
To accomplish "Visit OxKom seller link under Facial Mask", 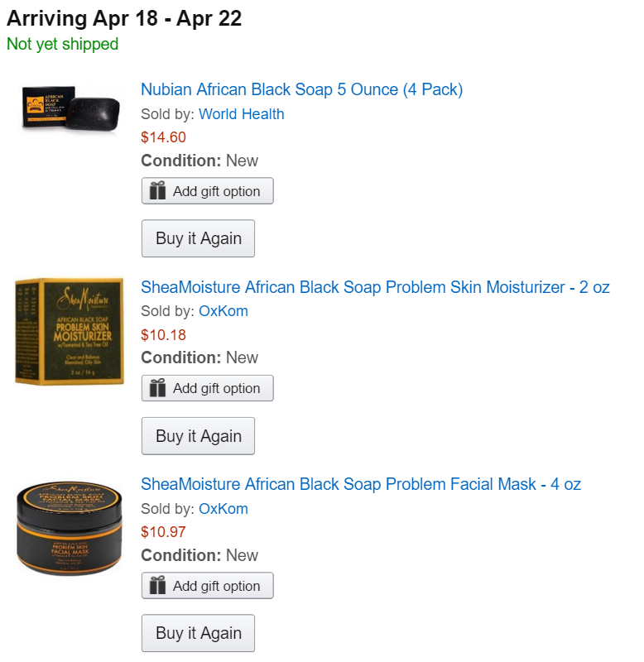I will click(x=223, y=509).
